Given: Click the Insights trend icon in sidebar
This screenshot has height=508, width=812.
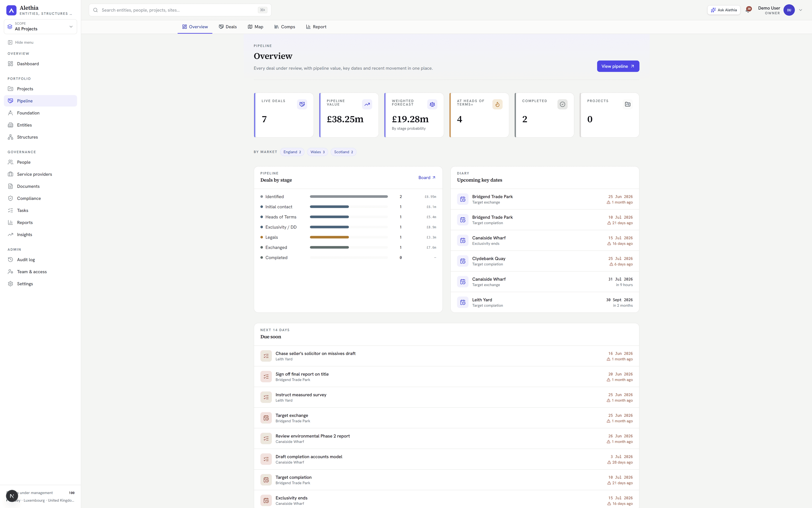Looking at the screenshot, I should pyautogui.click(x=10, y=235).
